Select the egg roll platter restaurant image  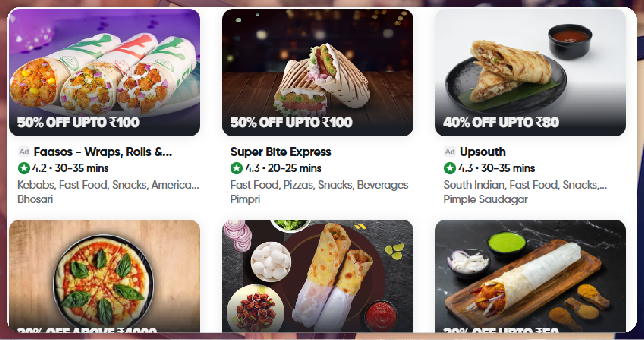318,276
